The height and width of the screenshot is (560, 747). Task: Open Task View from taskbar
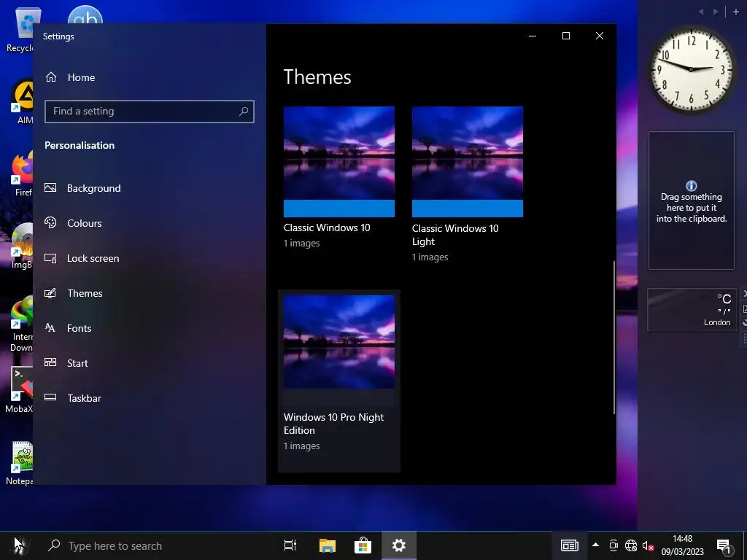(290, 545)
